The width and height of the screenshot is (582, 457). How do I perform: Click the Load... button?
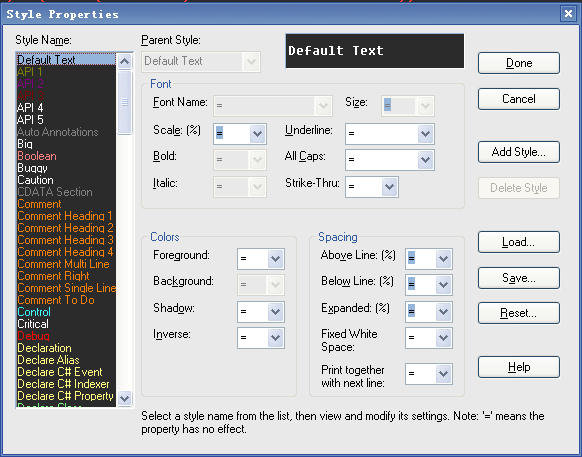tap(519, 242)
